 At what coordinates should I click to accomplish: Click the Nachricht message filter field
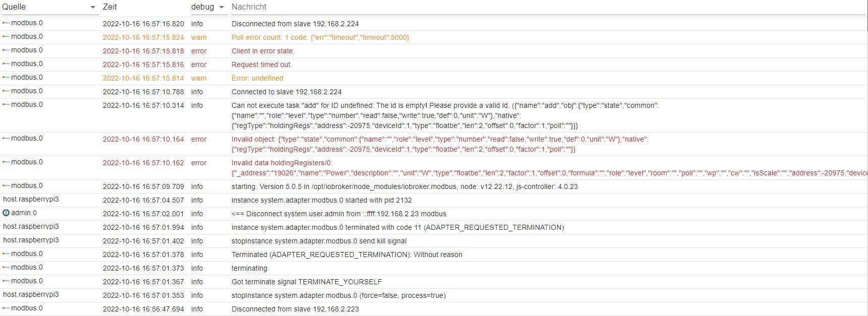(x=545, y=7)
